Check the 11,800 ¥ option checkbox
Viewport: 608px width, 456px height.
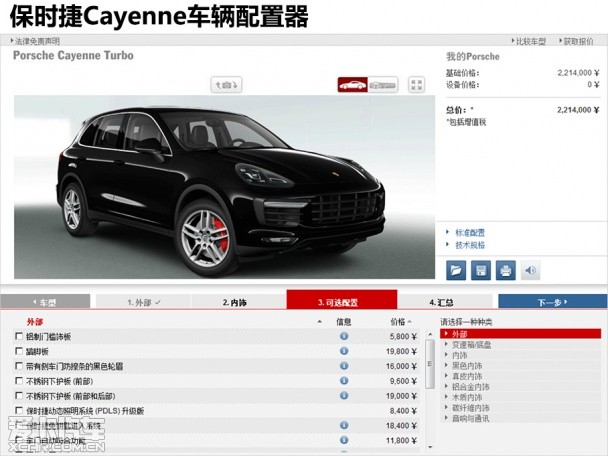[19, 440]
